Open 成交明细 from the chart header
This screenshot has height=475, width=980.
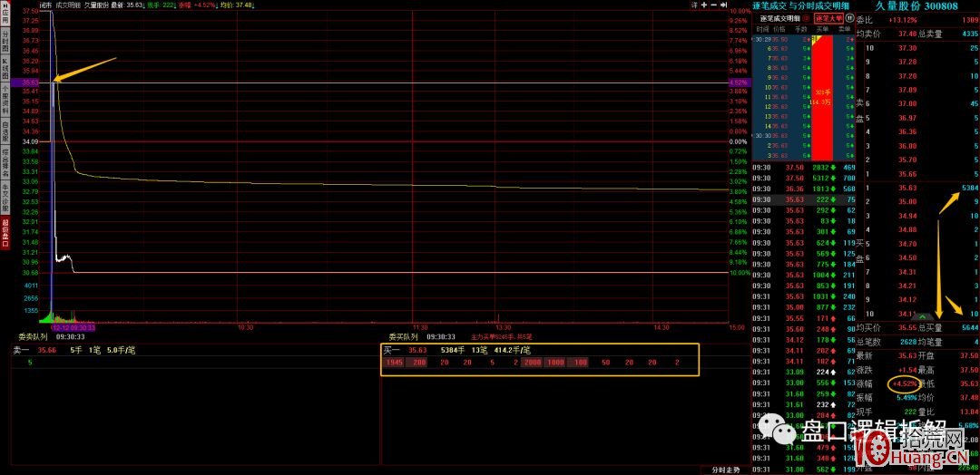click(67, 4)
